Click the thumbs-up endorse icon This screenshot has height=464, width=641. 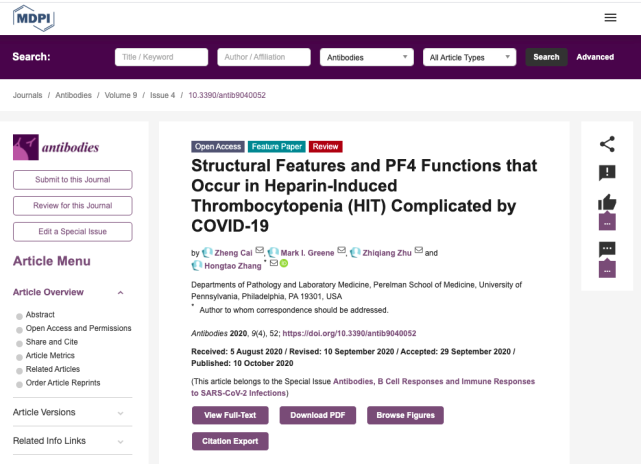coord(607,201)
